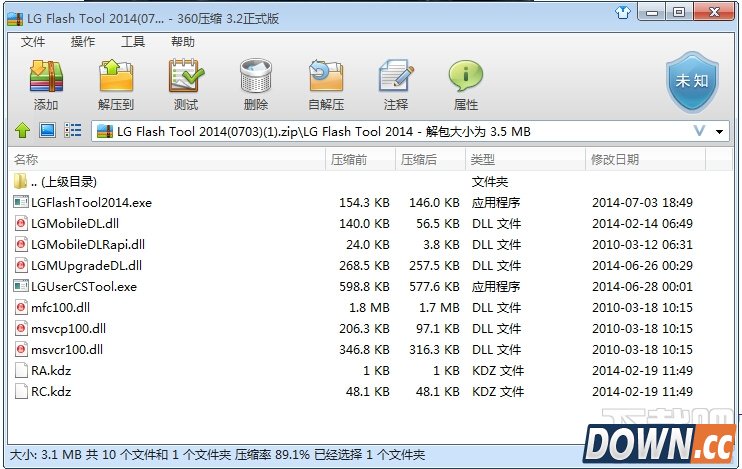Click the 删除 (Delete) trash icon
Image resolution: width=742 pixels, height=469 pixels.
point(256,76)
